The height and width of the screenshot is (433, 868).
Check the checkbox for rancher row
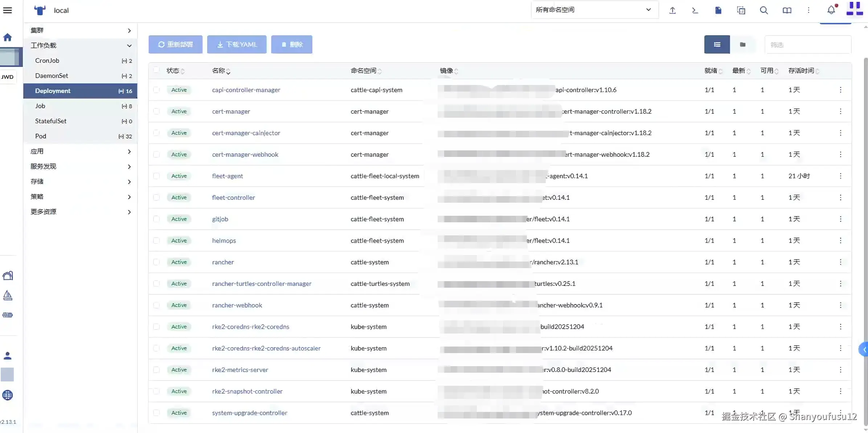point(156,262)
